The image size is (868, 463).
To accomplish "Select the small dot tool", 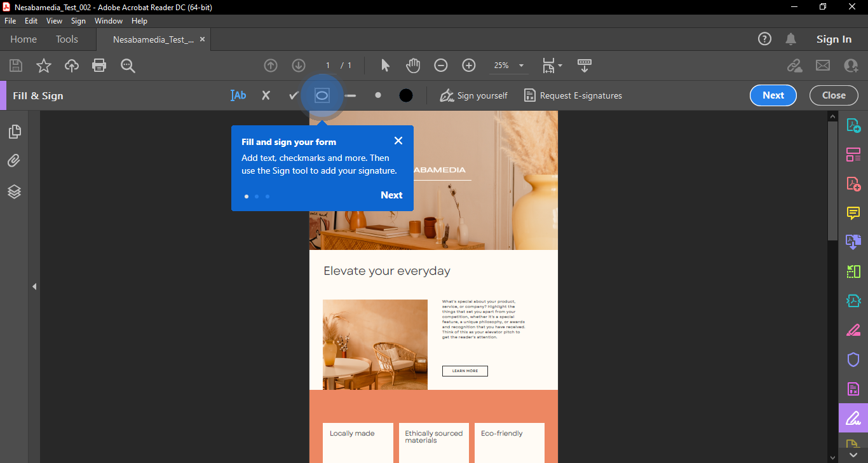I will pyautogui.click(x=378, y=95).
